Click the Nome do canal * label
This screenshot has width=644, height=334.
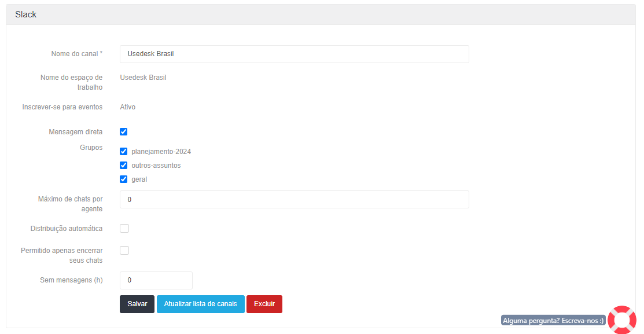tap(77, 54)
